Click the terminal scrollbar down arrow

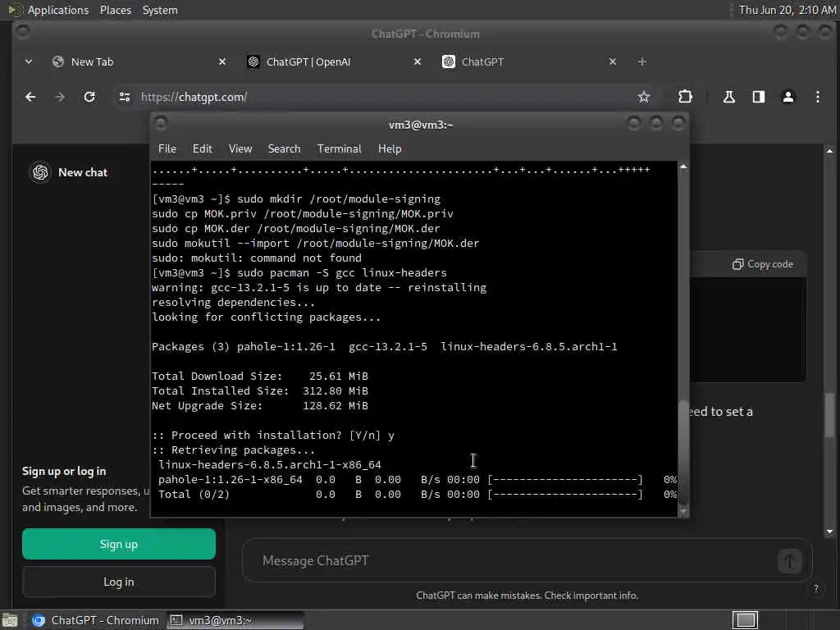tap(683, 512)
